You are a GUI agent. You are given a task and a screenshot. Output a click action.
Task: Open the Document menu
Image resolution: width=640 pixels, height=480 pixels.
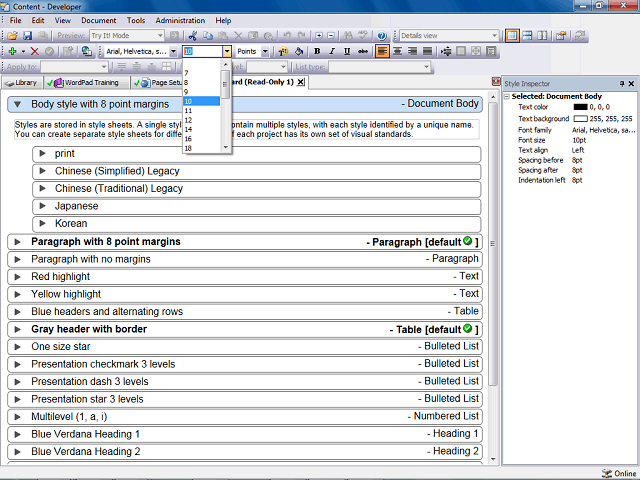[98, 20]
